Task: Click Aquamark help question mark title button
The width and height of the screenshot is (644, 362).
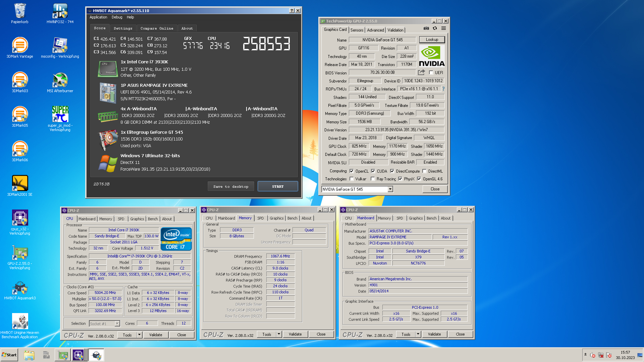Action: click(292, 11)
